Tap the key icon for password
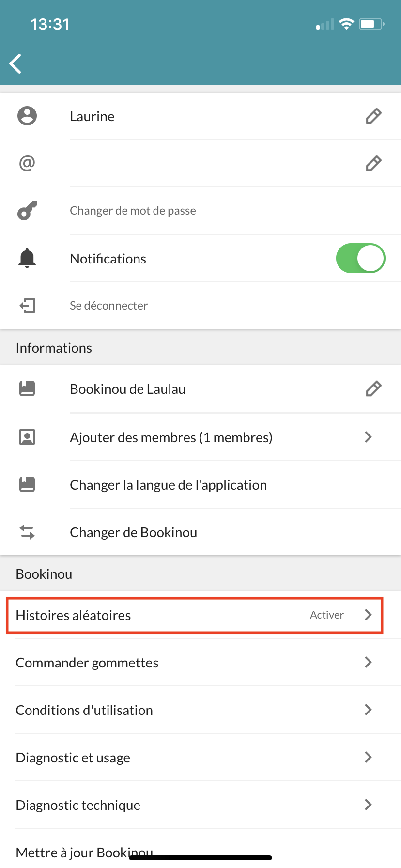 tap(27, 211)
